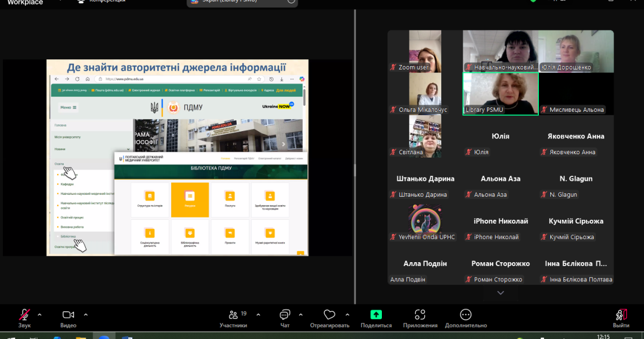
Task: Open the Приложения apps menu
Action: [x=420, y=319]
